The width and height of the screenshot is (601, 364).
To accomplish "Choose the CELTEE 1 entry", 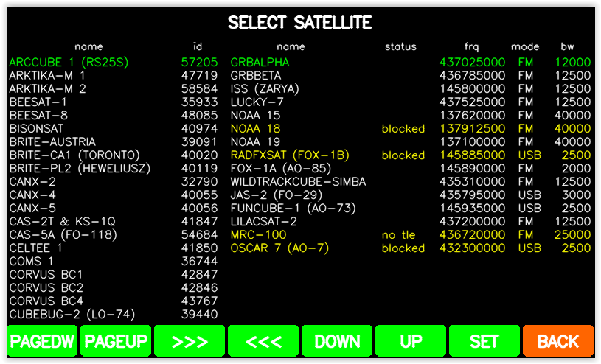I will point(114,248).
